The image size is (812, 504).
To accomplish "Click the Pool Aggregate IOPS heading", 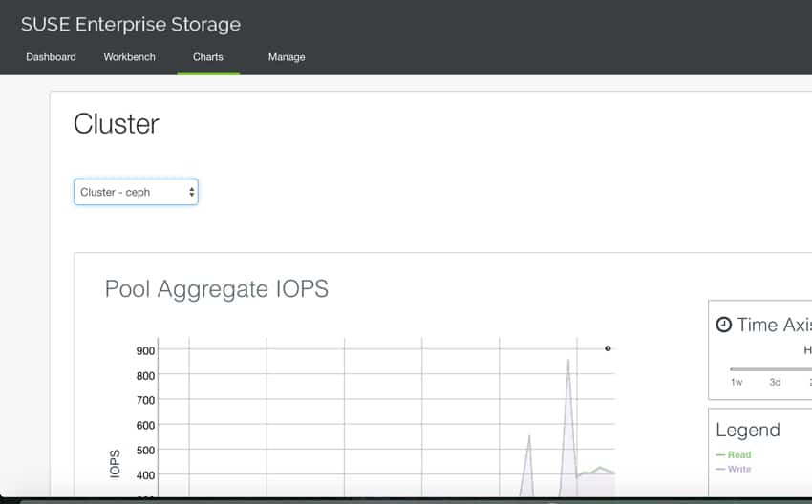I will 217,288.
